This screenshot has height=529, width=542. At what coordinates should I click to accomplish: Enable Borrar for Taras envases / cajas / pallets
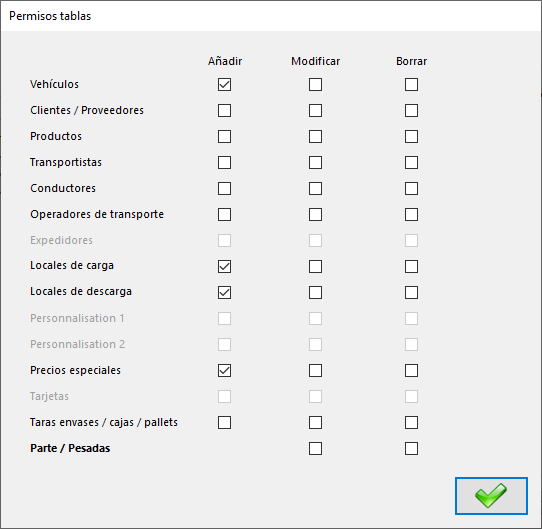click(x=411, y=423)
